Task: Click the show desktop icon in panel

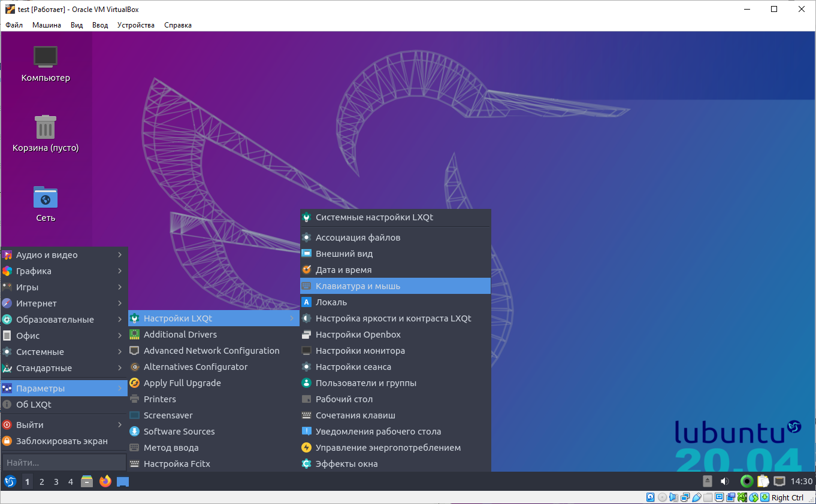Action: coord(123,482)
